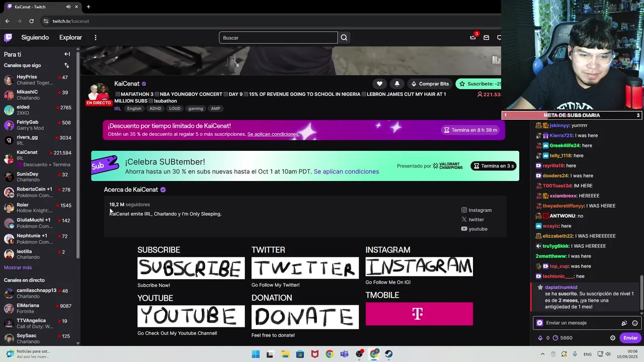Show hidden system tray icons chevron
The width and height of the screenshot is (644, 362).
point(542,354)
